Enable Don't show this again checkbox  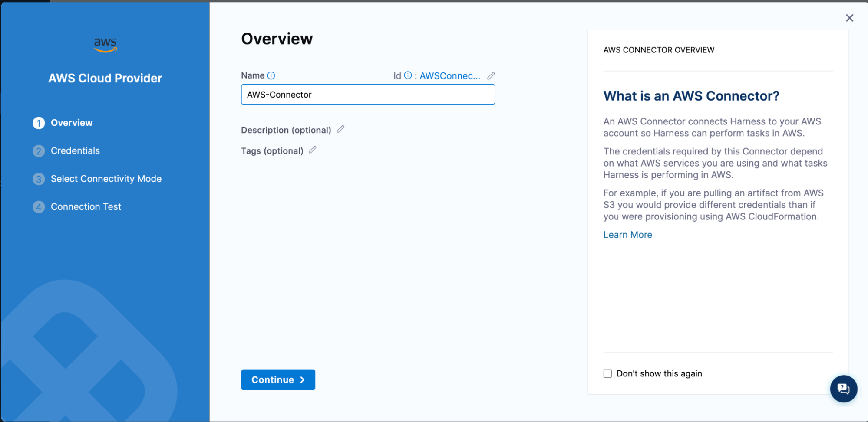[607, 373]
